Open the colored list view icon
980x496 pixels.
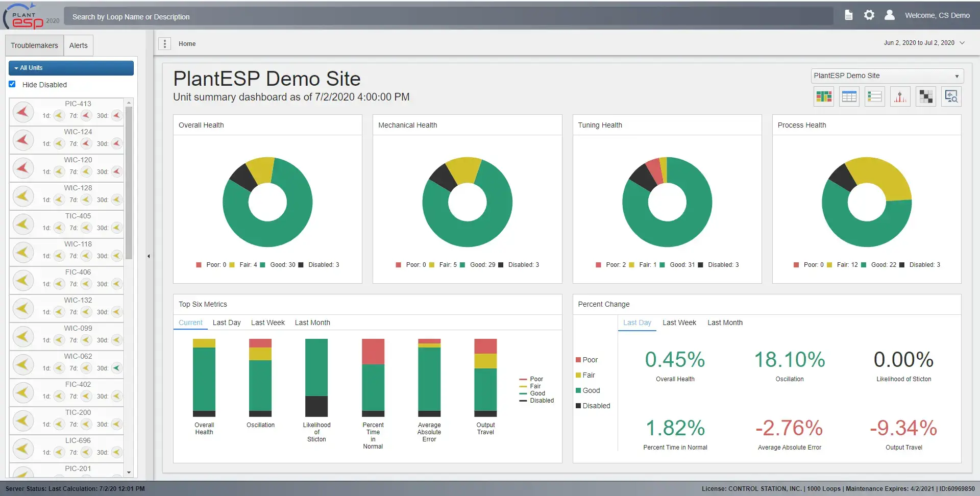pyautogui.click(x=874, y=96)
